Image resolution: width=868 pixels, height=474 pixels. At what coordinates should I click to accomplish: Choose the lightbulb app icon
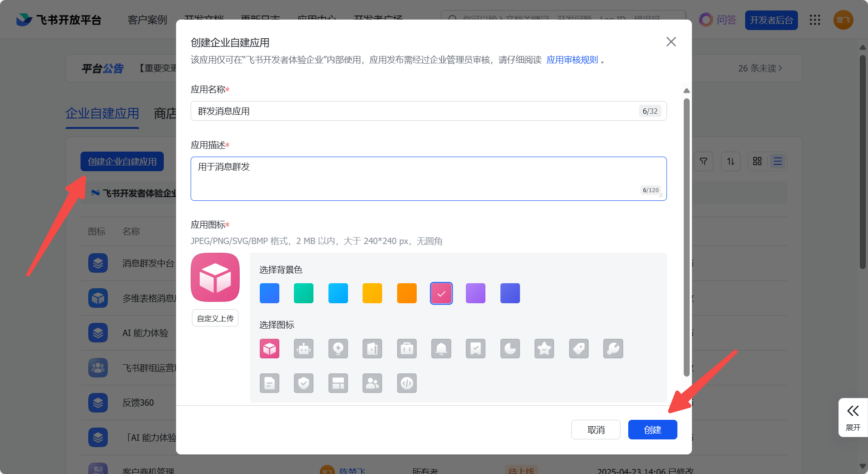pos(338,349)
